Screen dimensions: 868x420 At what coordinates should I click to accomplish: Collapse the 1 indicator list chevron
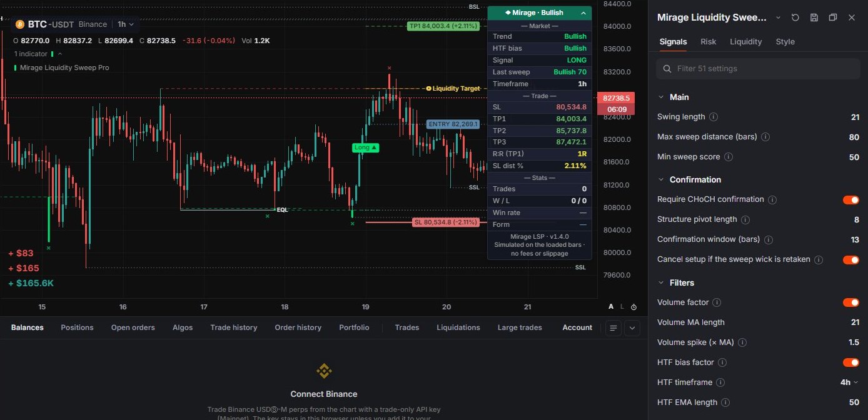tap(60, 54)
